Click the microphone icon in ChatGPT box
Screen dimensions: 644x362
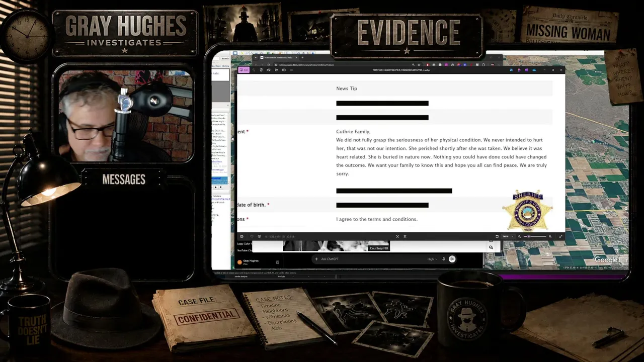(x=444, y=259)
